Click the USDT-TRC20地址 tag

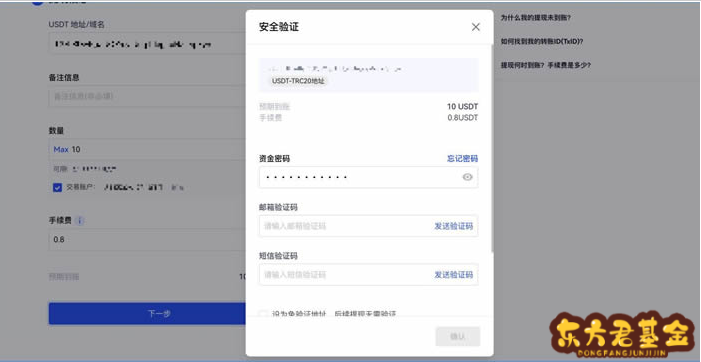pos(298,81)
